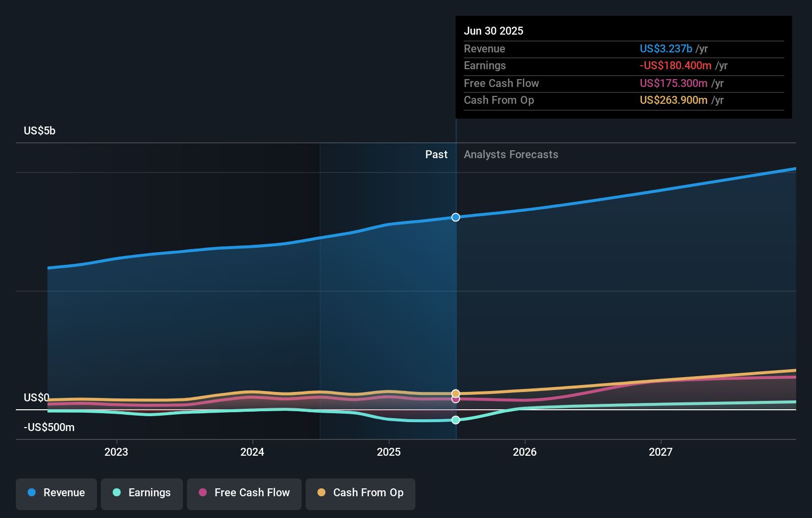Click the Jun 30 2025 tooltip date
This screenshot has width=812, height=518.
494,31
